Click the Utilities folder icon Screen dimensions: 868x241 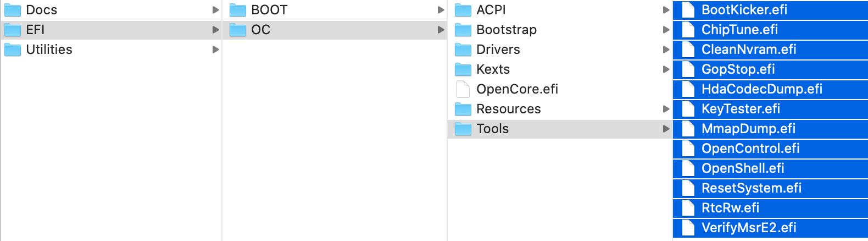(x=13, y=50)
